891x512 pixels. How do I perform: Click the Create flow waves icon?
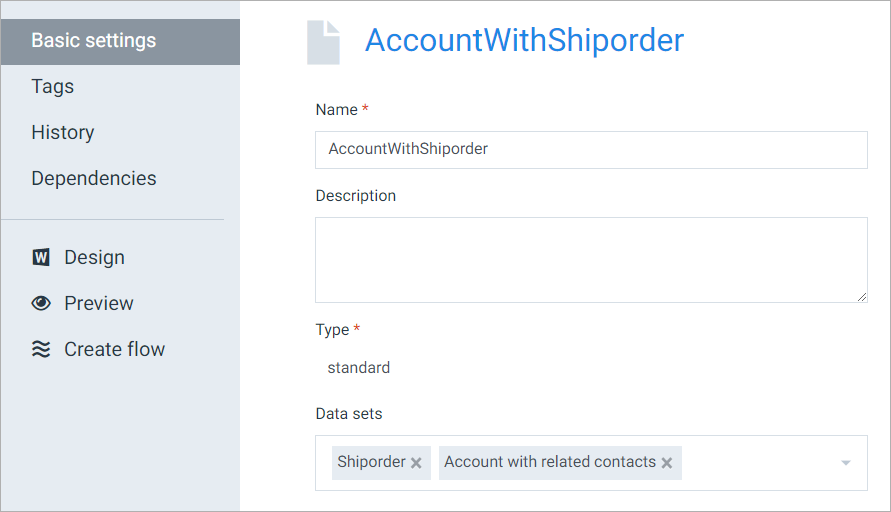[x=41, y=349]
